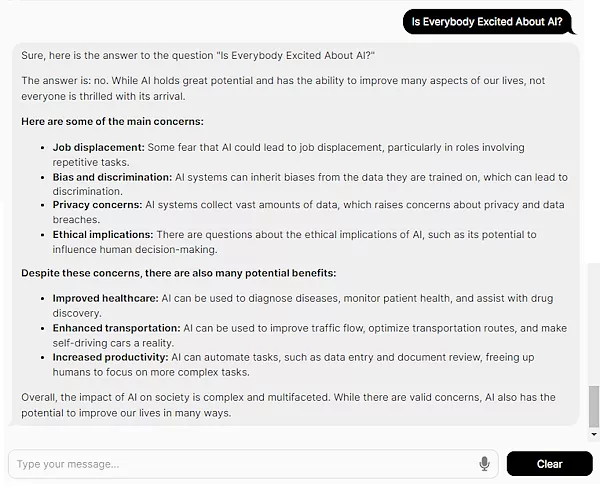Viewport: 600px width, 488px height.
Task: Select the 'Privacy concerns' bullet heading
Action: tap(97, 205)
